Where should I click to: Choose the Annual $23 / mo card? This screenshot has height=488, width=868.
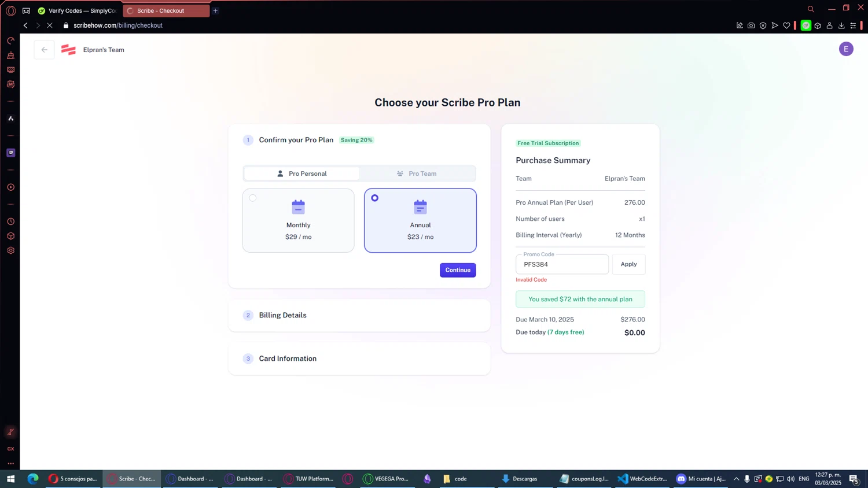[x=420, y=220]
